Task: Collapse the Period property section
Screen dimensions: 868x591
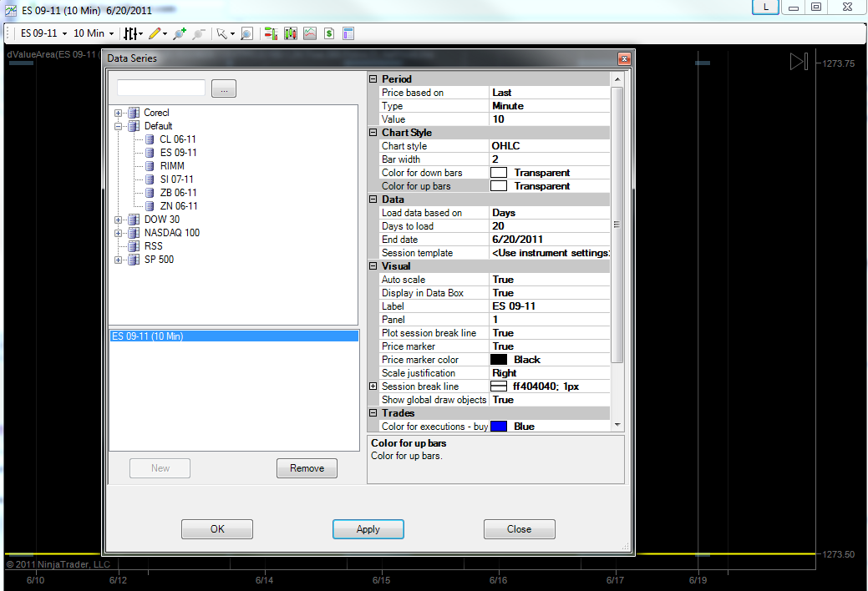Action: pyautogui.click(x=373, y=79)
